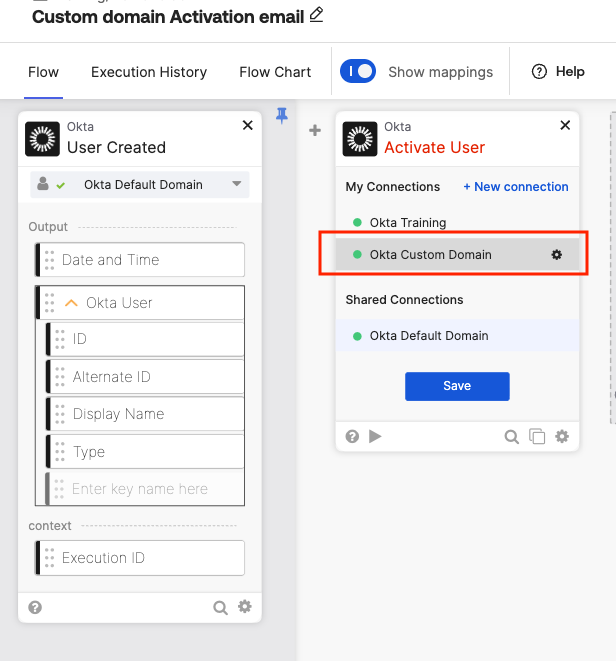Viewport: 616px width, 661px height.
Task: Open settings gear in User Created card footer
Action: (245, 607)
